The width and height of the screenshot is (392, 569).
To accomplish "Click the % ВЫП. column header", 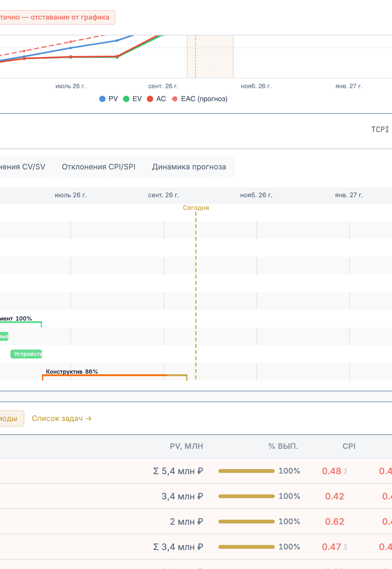I will [283, 446].
